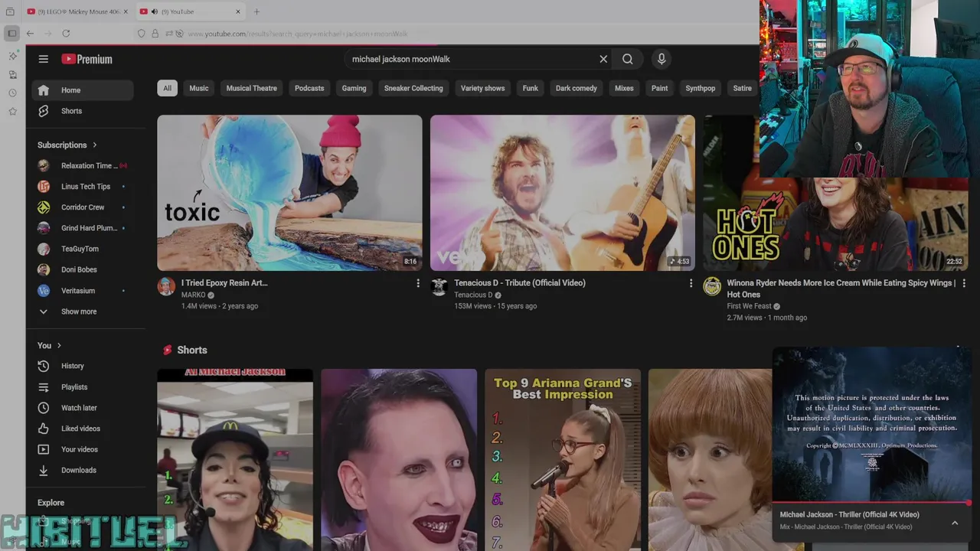Click the browser back arrow
The height and width of the screenshot is (551, 980).
30,34
